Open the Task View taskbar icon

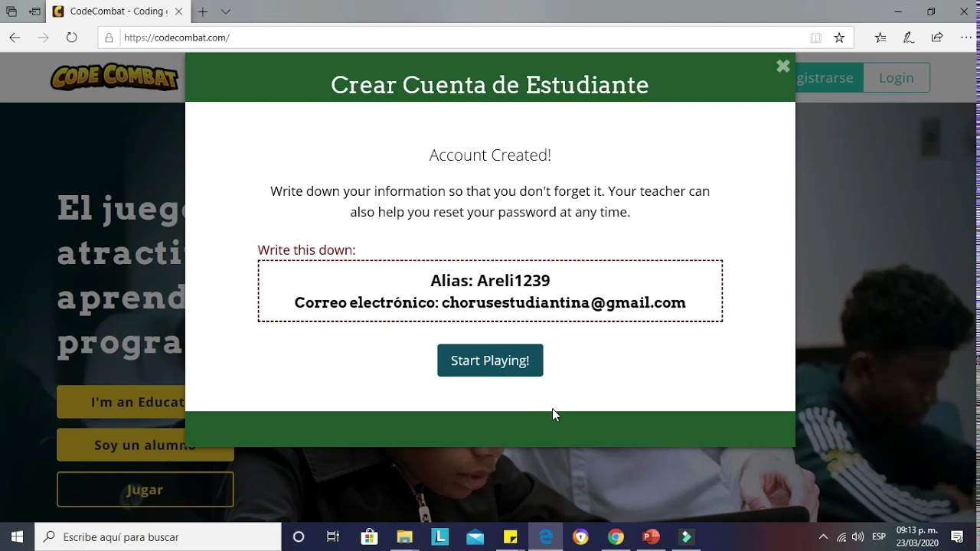[x=333, y=536]
